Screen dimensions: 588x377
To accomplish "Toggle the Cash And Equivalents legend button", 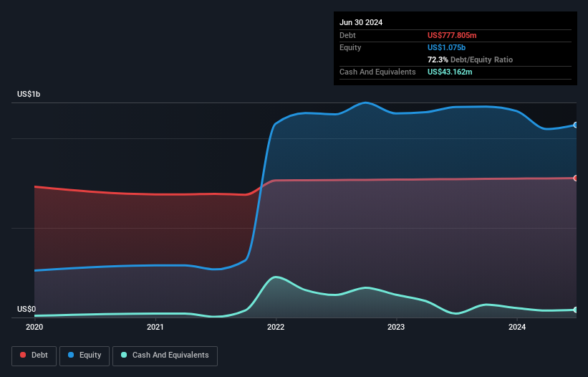I will (165, 355).
